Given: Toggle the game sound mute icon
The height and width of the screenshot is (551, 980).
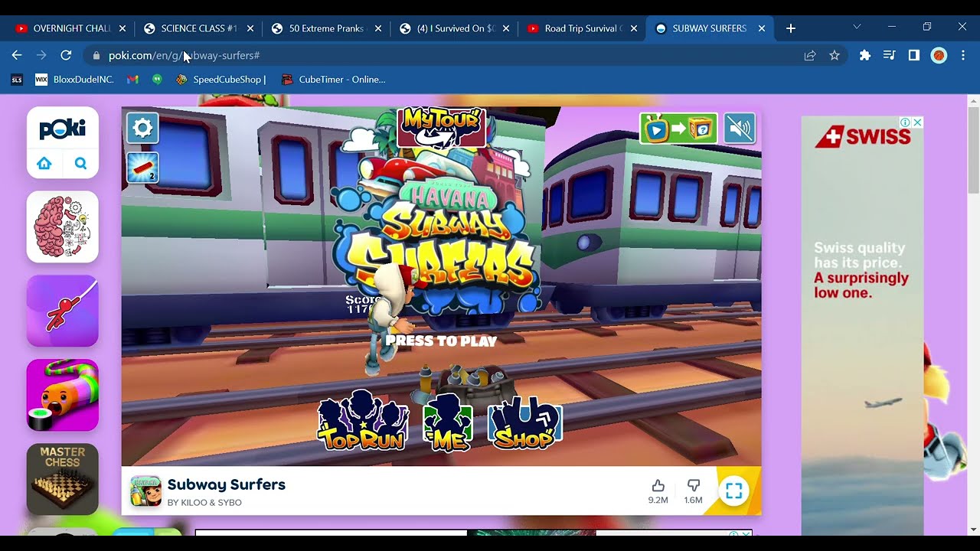Looking at the screenshot, I should tap(740, 129).
